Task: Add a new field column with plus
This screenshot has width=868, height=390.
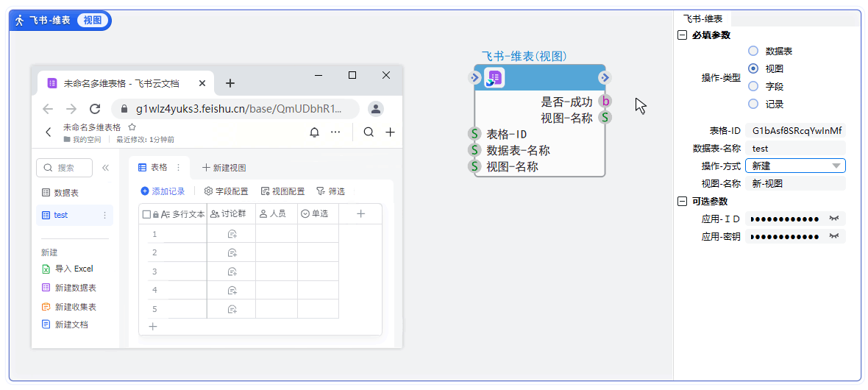Action: (x=360, y=213)
